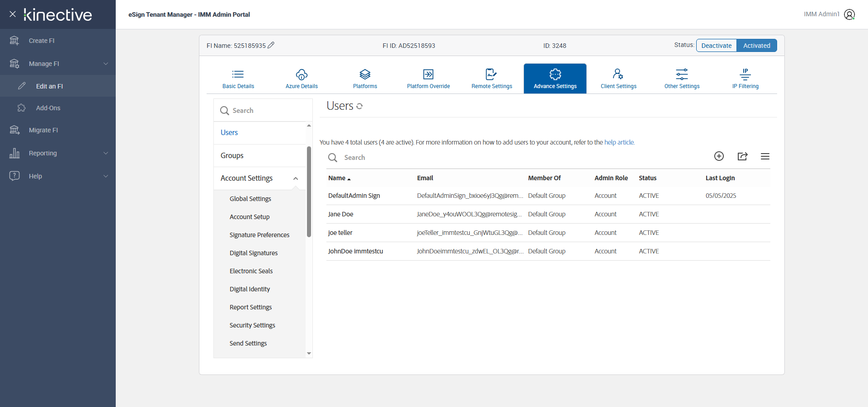The width and height of the screenshot is (868, 407).
Task: Refresh the Users list icon
Action: click(x=359, y=106)
